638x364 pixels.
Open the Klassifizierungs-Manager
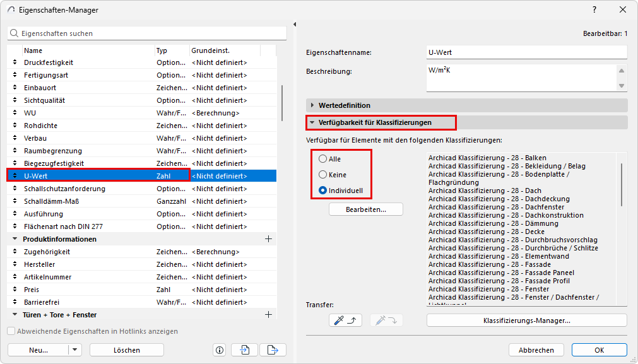(x=526, y=320)
